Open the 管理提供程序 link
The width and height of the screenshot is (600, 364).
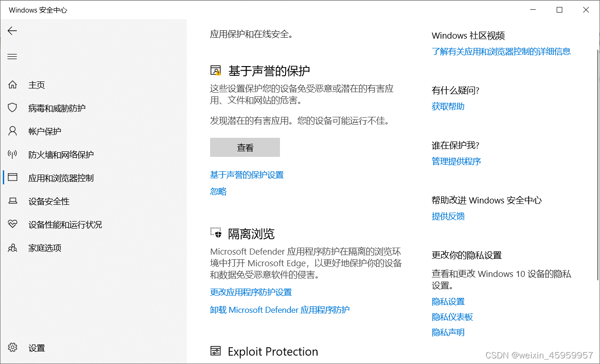[x=457, y=162]
